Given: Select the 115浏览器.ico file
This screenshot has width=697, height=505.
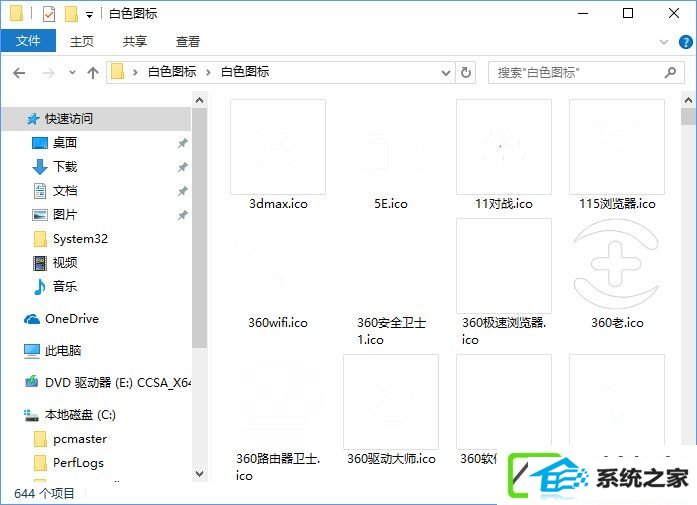Looking at the screenshot, I should pyautogui.click(x=617, y=155).
